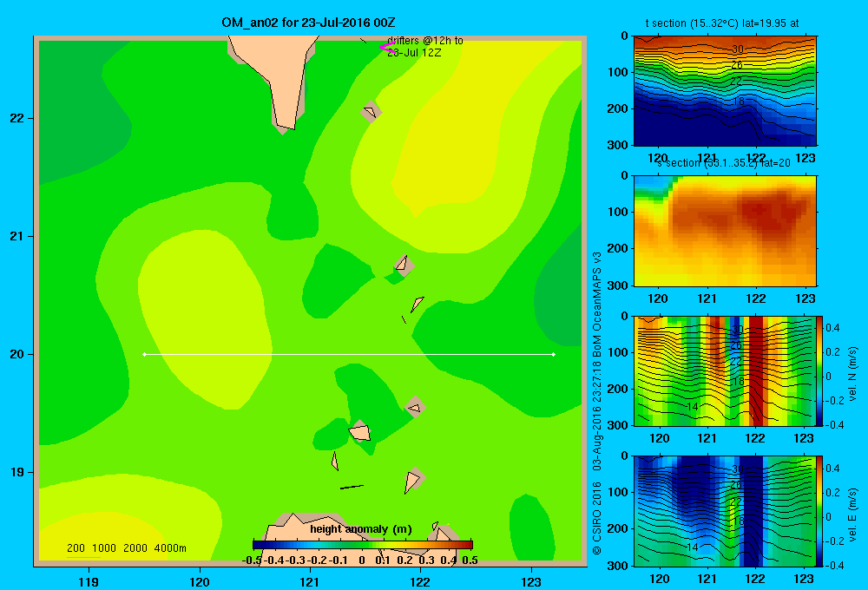
Task: Click the '23-Jul 12Z' label
Action: 414,53
